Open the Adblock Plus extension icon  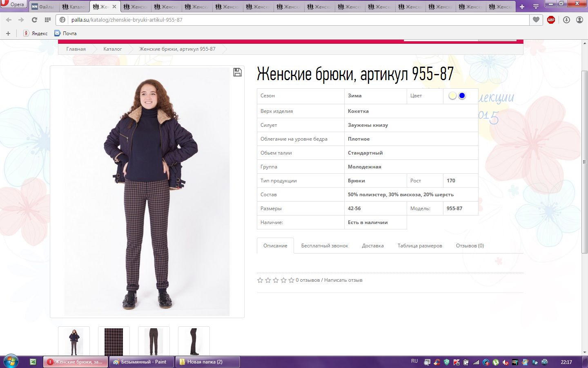pyautogui.click(x=551, y=20)
